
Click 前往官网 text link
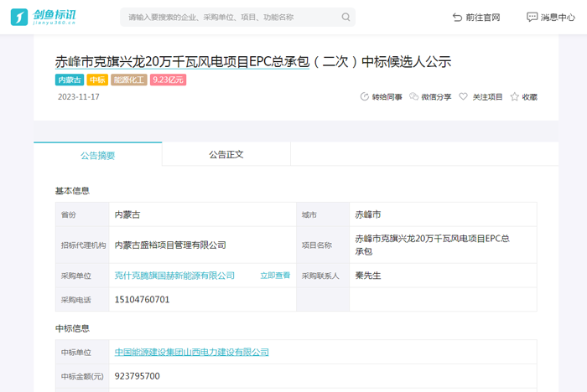tap(483, 17)
